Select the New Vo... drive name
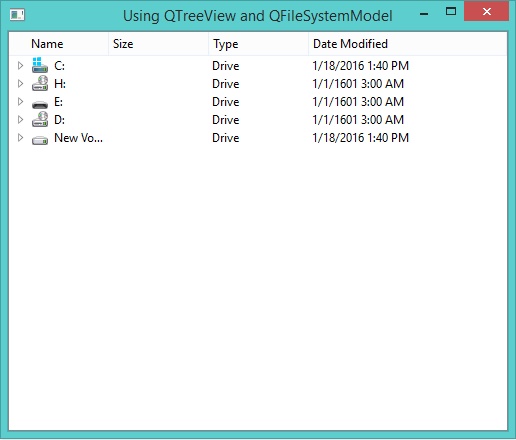The image size is (516, 440). click(x=78, y=138)
